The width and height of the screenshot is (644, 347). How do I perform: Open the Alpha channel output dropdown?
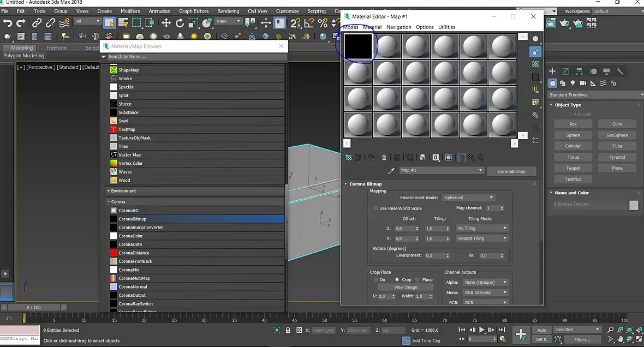485,283
